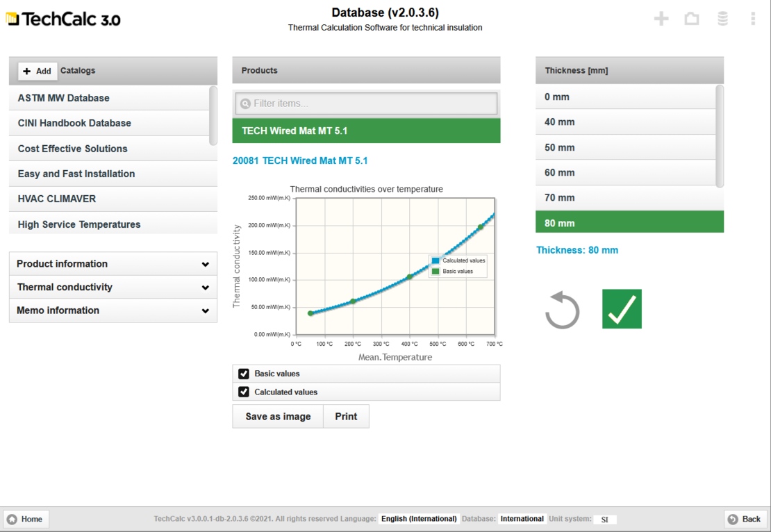
Task: Select product TECH Wired Mat MT 5.1
Action: (x=366, y=131)
